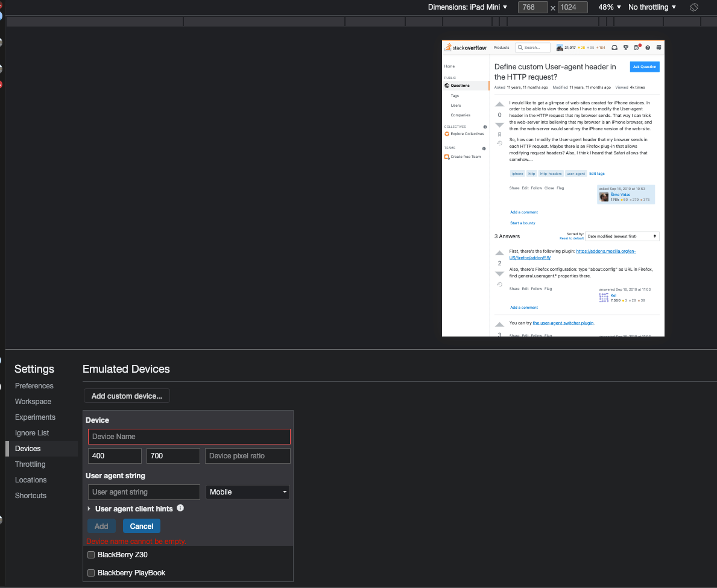Open Locations in Settings sidebar
Viewport: 717px width, 588px height.
(x=31, y=479)
